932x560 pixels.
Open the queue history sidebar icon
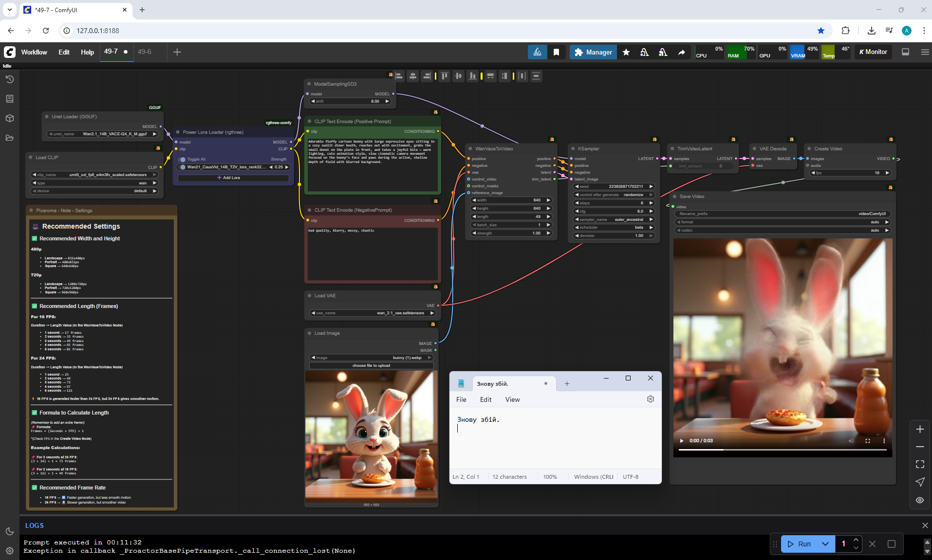click(10, 79)
